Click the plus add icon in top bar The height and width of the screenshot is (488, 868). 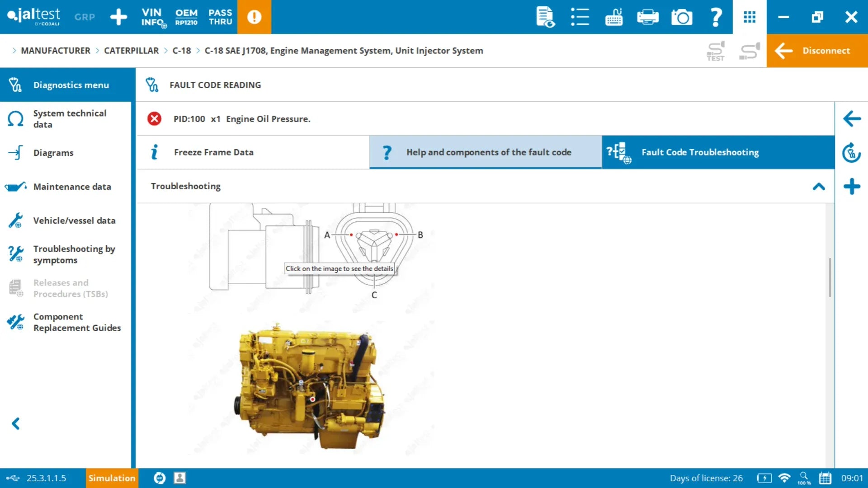[x=118, y=17]
